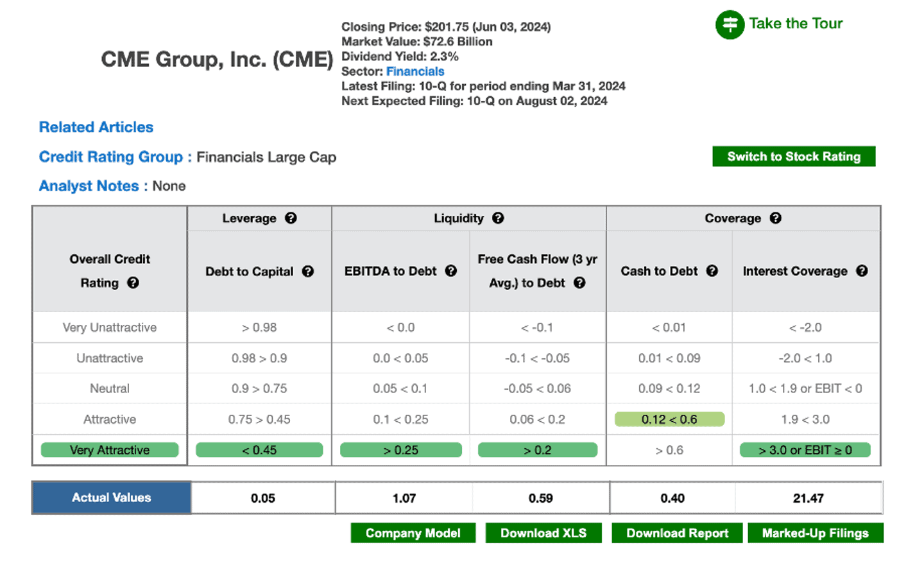This screenshot has height=574, width=924.
Task: Click the '< -0.1' Free Cash Flow cell
Action: (538, 327)
